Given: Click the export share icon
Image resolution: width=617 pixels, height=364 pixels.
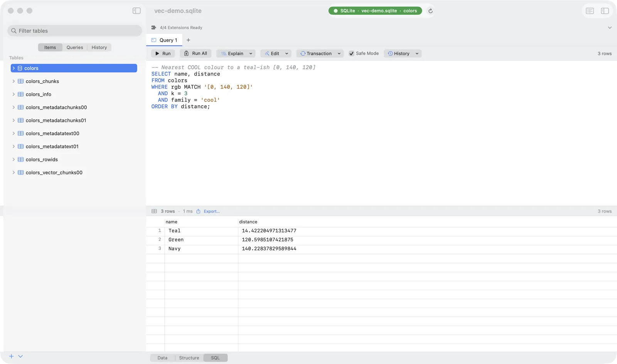Looking at the screenshot, I should (x=198, y=211).
